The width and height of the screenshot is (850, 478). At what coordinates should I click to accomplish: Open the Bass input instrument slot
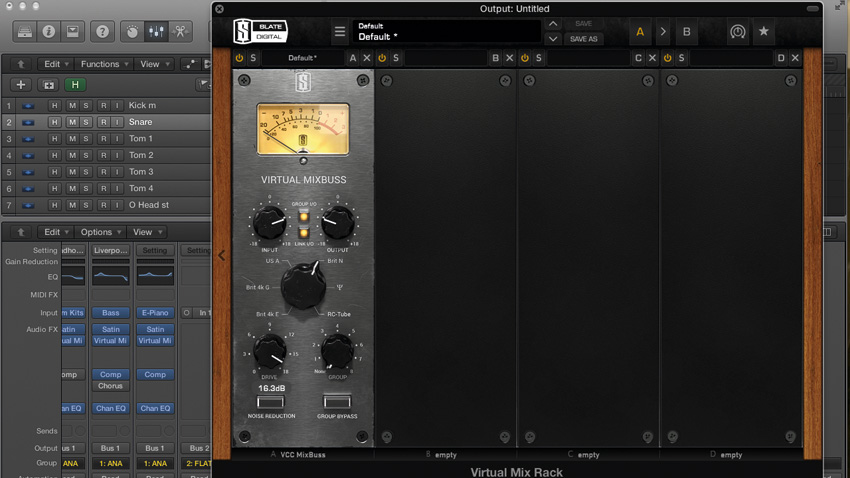coord(111,313)
